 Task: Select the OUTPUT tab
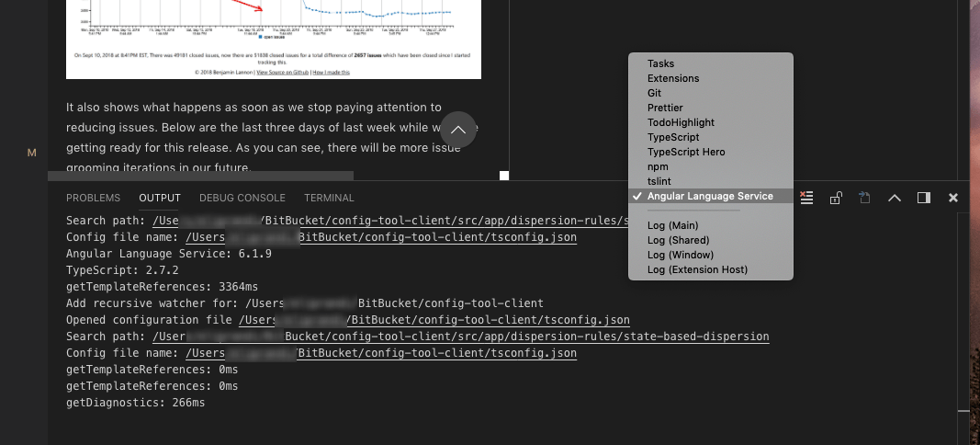coord(160,198)
